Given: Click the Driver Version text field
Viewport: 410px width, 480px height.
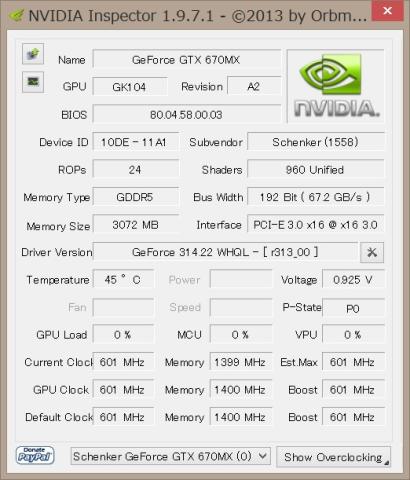Looking at the screenshot, I should click(x=225, y=252).
